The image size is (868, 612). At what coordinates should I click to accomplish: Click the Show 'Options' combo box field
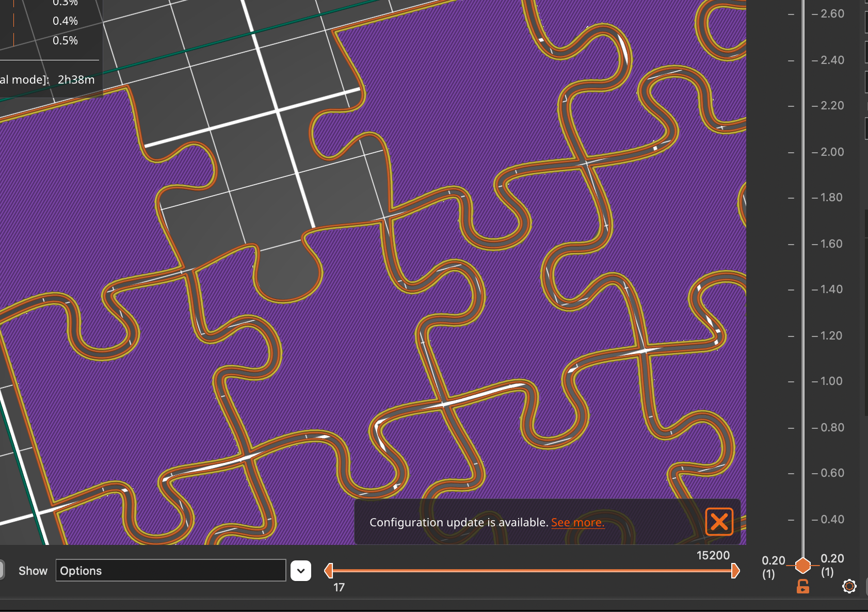coord(171,570)
